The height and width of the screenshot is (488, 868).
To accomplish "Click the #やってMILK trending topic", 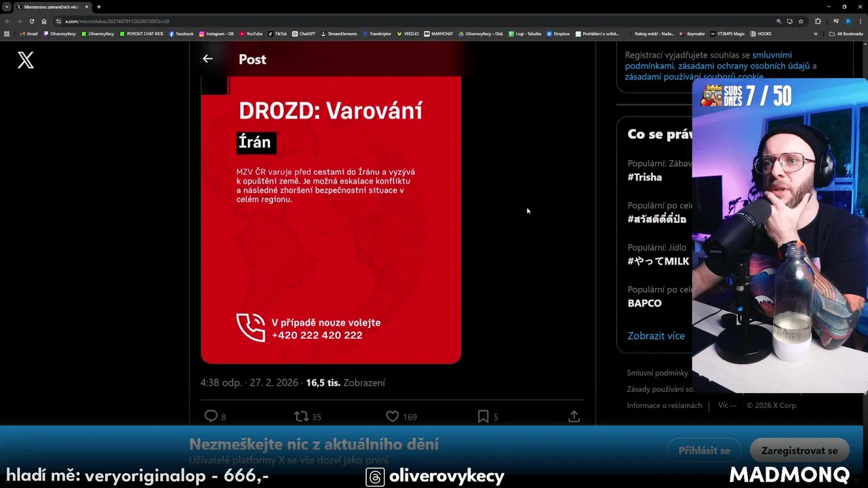I will (x=658, y=261).
